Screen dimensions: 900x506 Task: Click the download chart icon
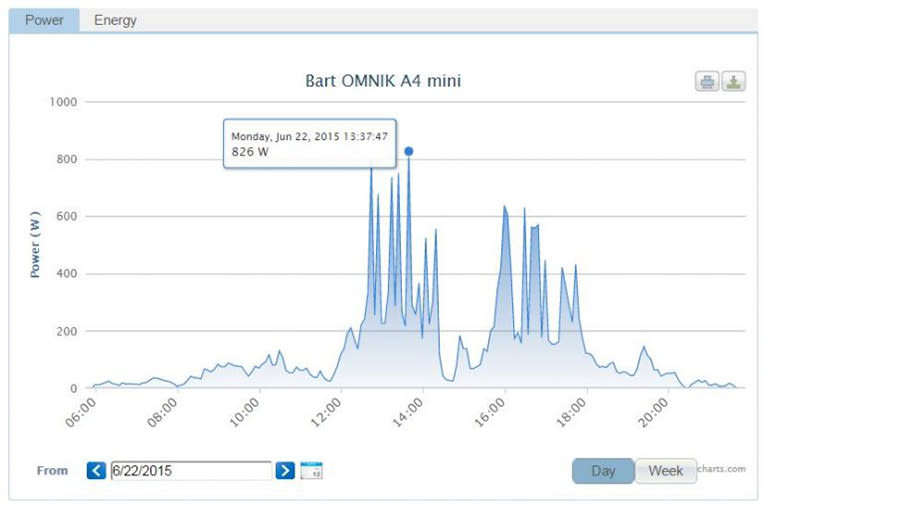click(734, 82)
